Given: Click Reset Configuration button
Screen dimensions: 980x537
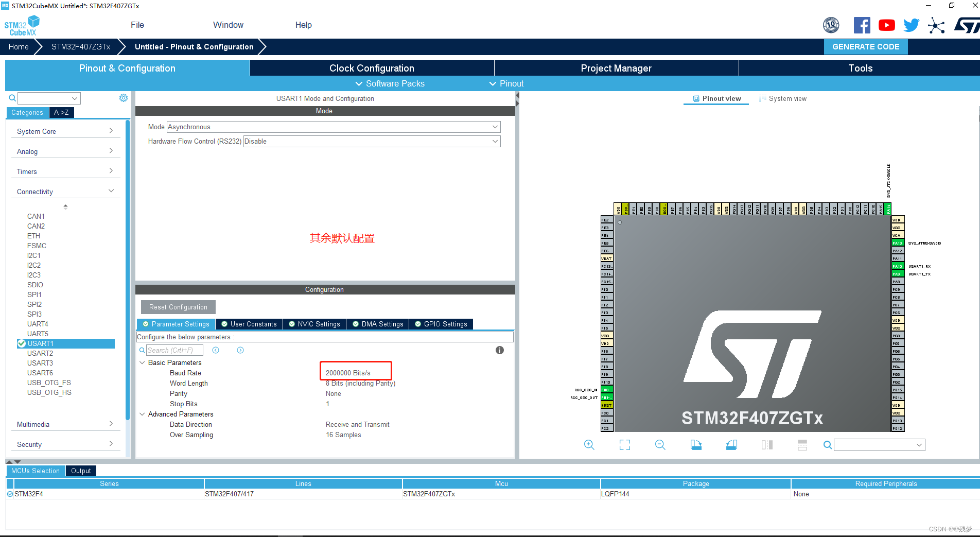Looking at the screenshot, I should pyautogui.click(x=178, y=307).
